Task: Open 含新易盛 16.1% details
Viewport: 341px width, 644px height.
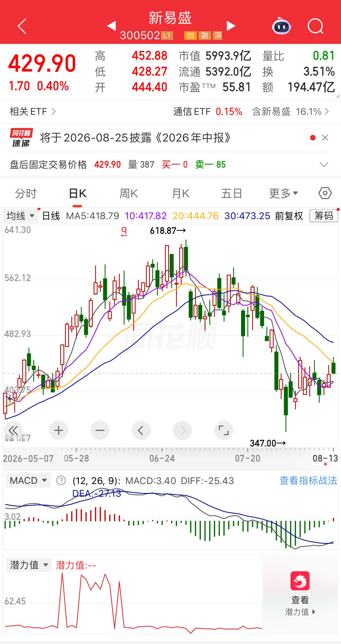Action: (291, 112)
